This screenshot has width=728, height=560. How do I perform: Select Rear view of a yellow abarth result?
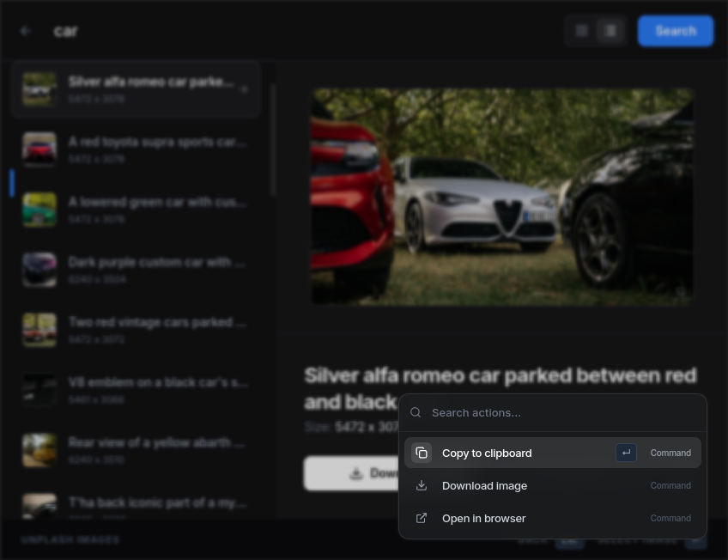pos(135,450)
